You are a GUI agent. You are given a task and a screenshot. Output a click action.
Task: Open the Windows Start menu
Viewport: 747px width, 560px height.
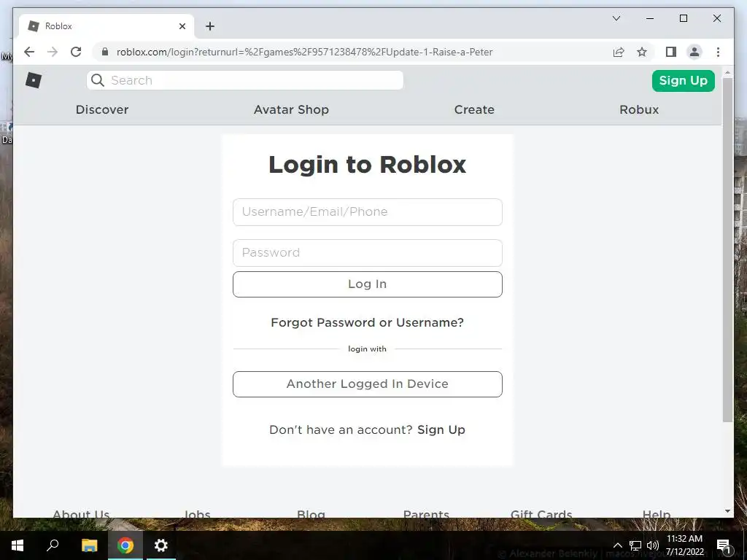point(18,545)
